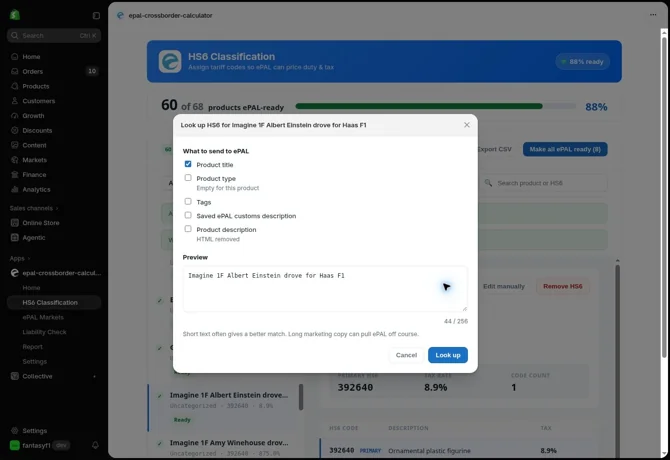Click the Preview text area
This screenshot has height=460, width=670.
tap(325, 289)
